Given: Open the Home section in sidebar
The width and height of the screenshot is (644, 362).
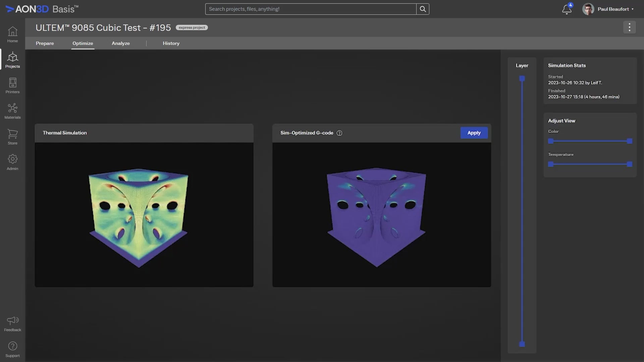Looking at the screenshot, I should coord(12,35).
